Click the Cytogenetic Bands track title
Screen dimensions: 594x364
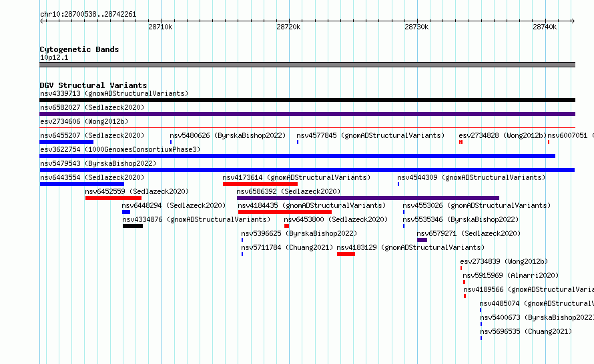pyautogui.click(x=79, y=49)
